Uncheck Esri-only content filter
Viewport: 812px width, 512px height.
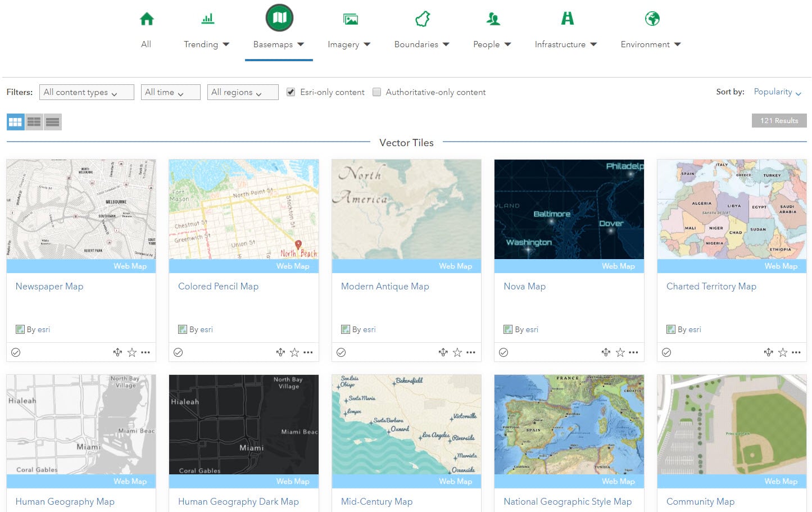[291, 92]
